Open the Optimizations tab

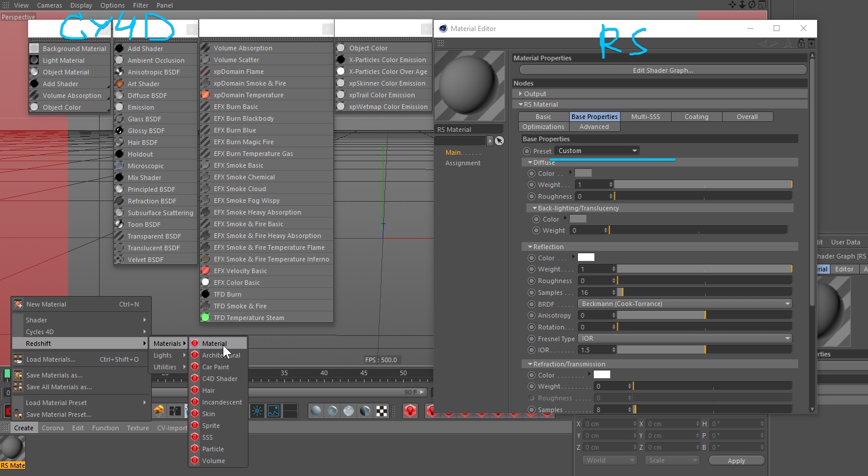pos(543,127)
